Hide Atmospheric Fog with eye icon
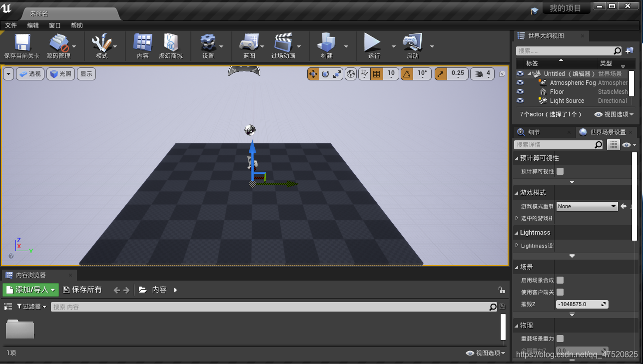The width and height of the screenshot is (643, 364). (520, 82)
